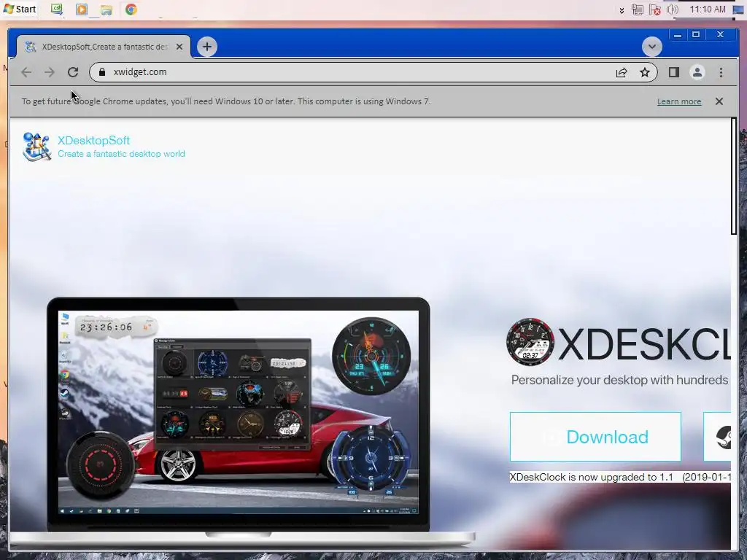
Task: Toggle the Chrome side panel
Action: pos(673,72)
